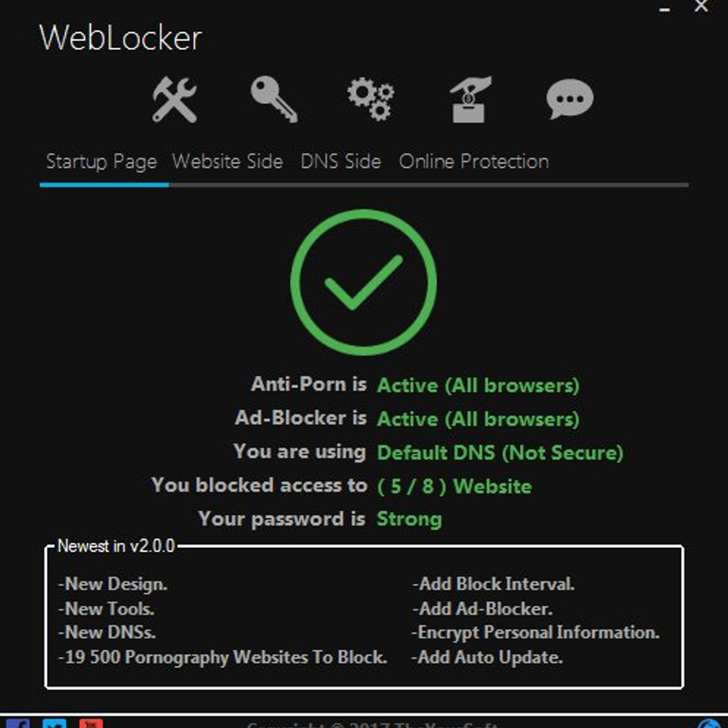Click the Ad-Blocker Active status text
Viewport: 728px width, 728px height.
point(478,419)
